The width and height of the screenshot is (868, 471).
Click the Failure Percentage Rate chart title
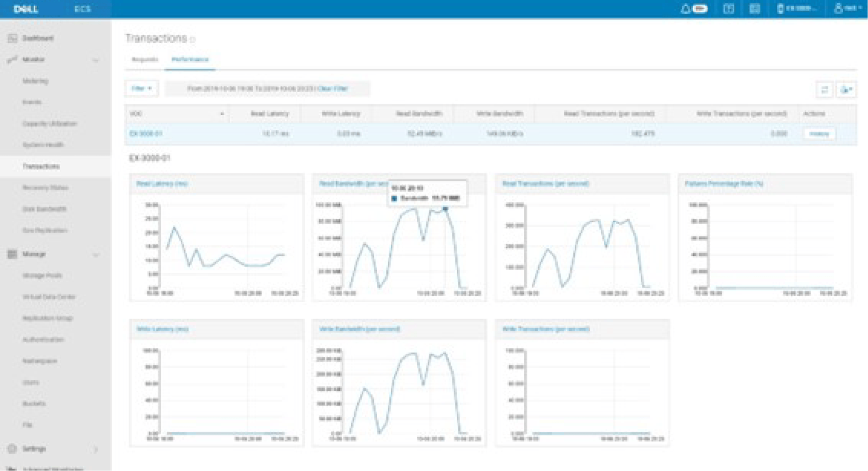tap(724, 184)
